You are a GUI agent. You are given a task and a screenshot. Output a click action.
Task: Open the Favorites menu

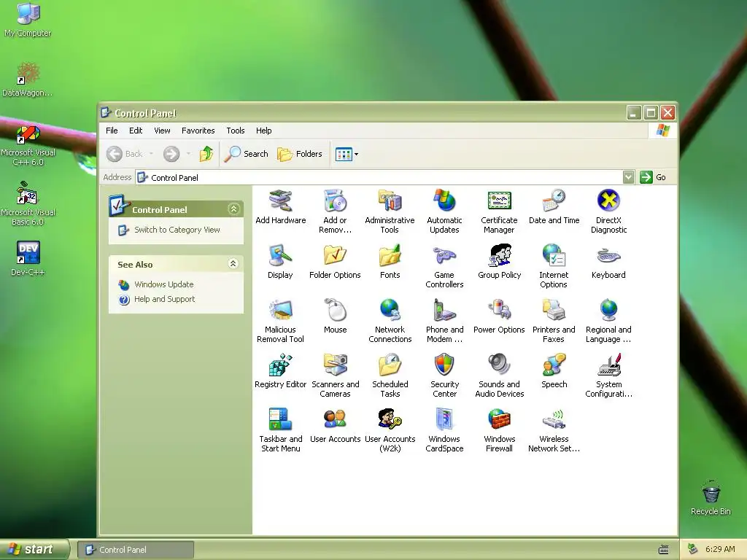(x=198, y=131)
